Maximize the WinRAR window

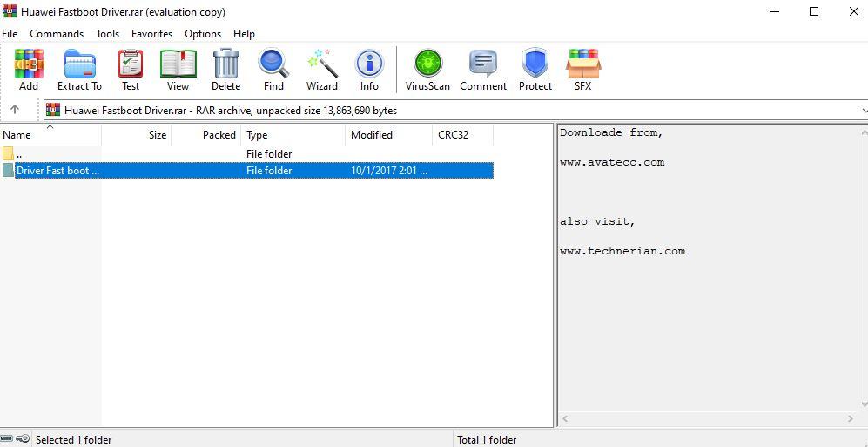click(814, 11)
